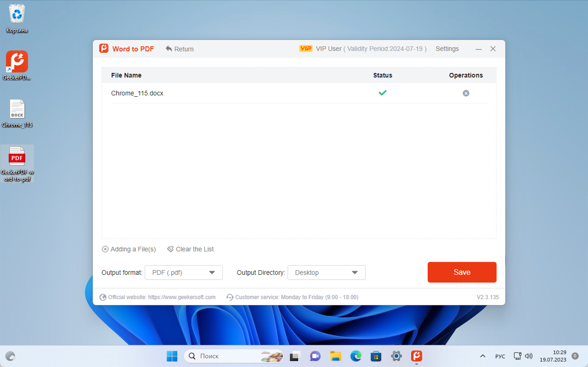Click the Status column header
The height and width of the screenshot is (367, 588).
pos(383,75)
